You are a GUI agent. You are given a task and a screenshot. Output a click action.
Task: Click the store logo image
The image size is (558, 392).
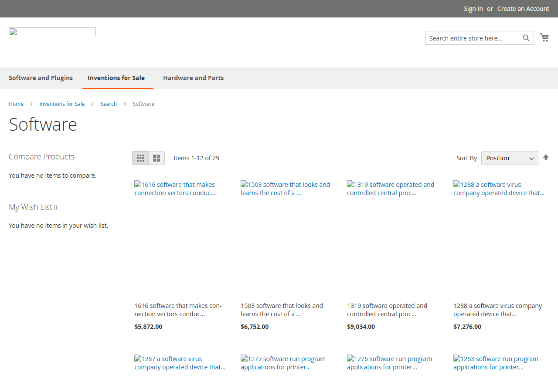(x=52, y=32)
